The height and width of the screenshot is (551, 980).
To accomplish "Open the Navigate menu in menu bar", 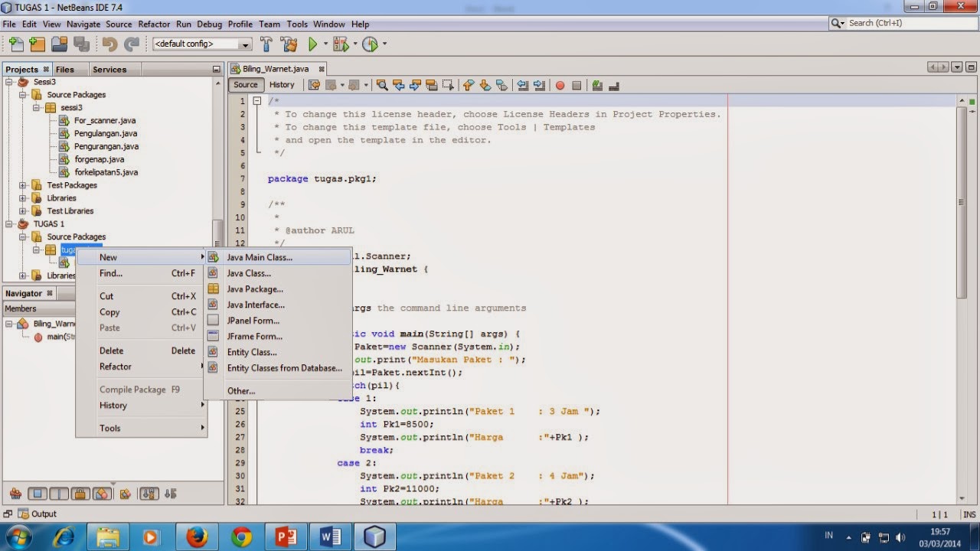I will pos(83,24).
